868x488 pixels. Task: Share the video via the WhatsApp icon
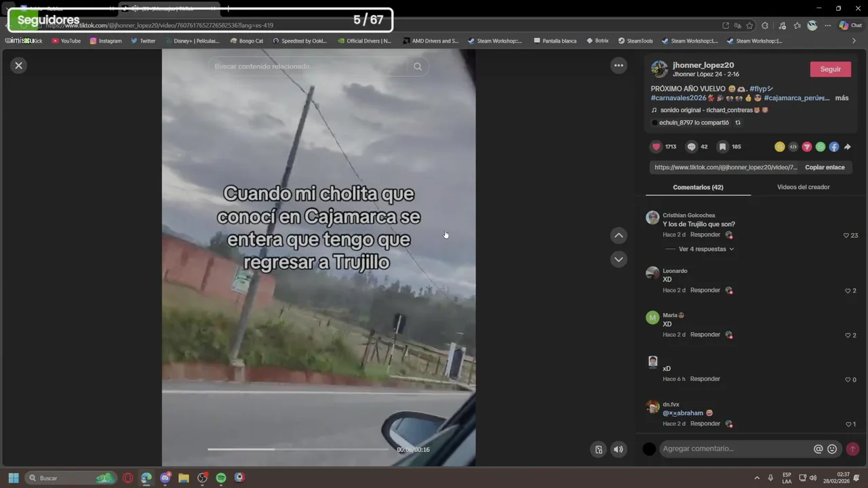coord(821,146)
